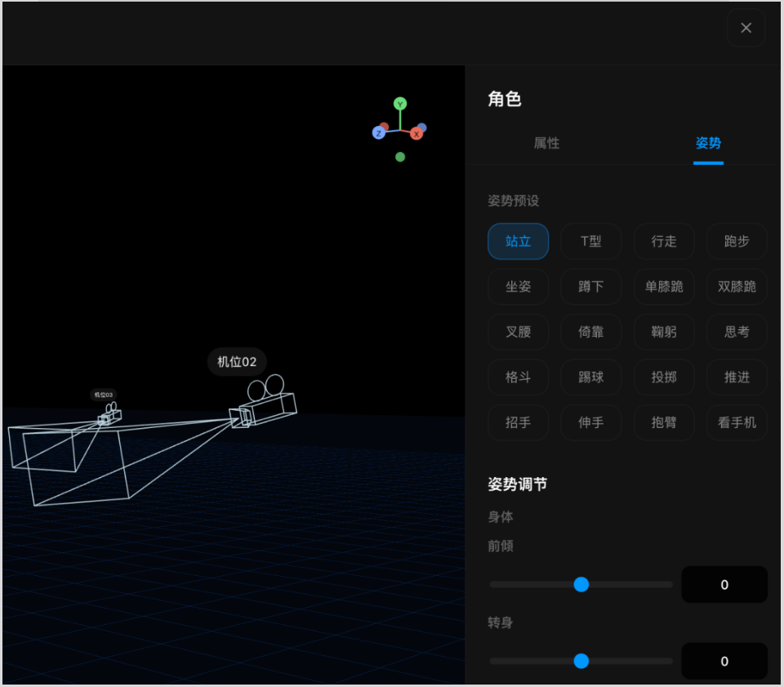The image size is (784, 687).
Task: Click the 机位02 camera wireframe model
Action: coord(264,403)
